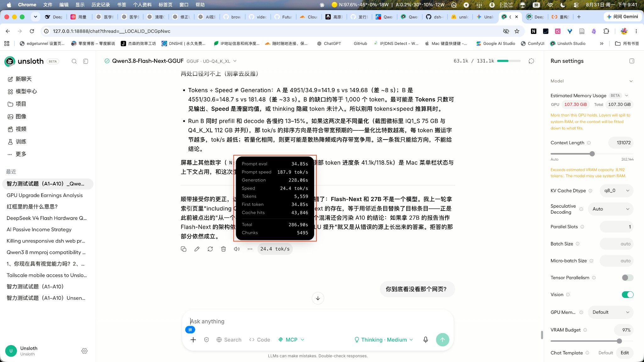Screen dimensions: 644x362
Task: Open Speculative Decoding Auto dropdown
Action: click(x=611, y=209)
